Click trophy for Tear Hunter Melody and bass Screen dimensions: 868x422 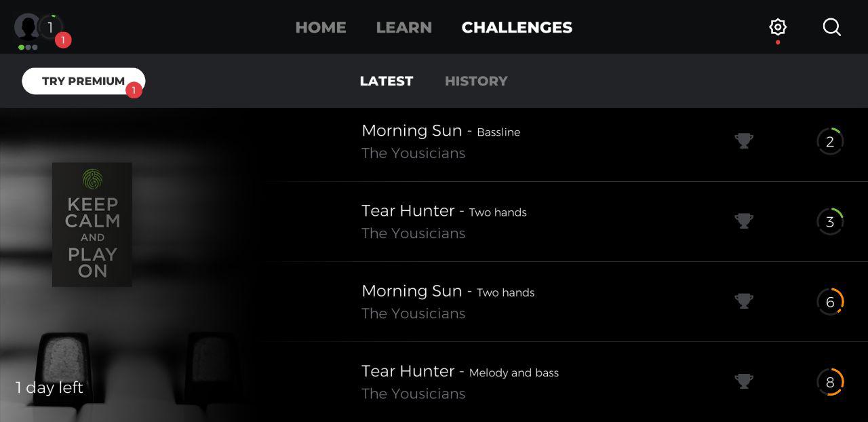[x=744, y=381]
